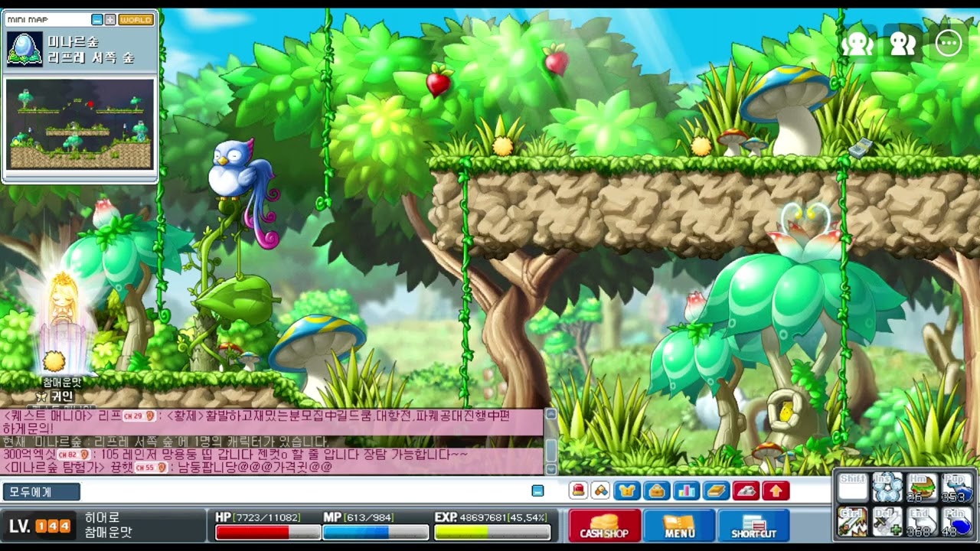
Task: Expand the mini map with plus button
Action: [x=110, y=20]
